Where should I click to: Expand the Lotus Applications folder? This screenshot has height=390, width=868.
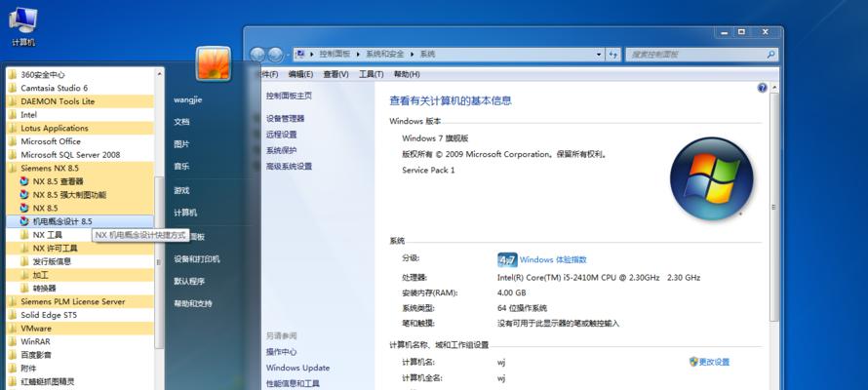coord(80,128)
